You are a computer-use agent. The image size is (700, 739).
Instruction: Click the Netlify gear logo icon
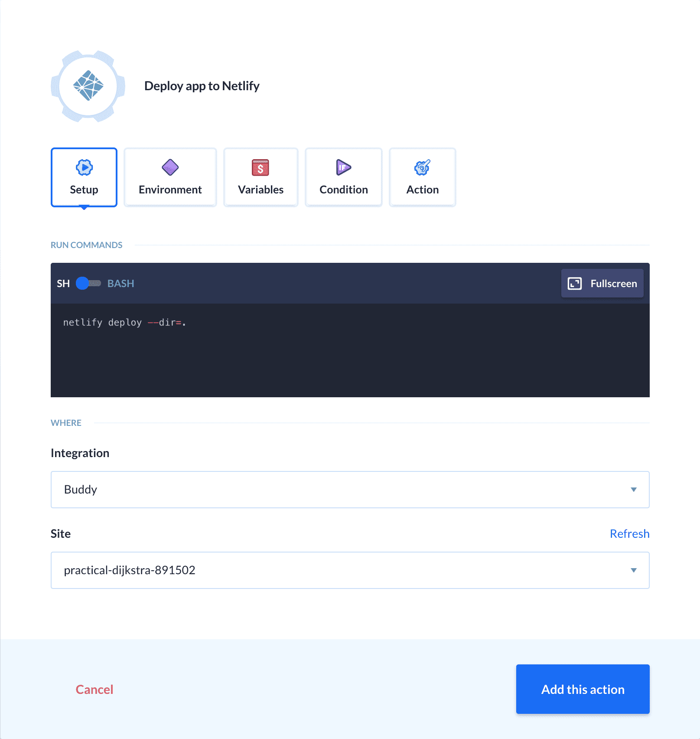(x=88, y=86)
